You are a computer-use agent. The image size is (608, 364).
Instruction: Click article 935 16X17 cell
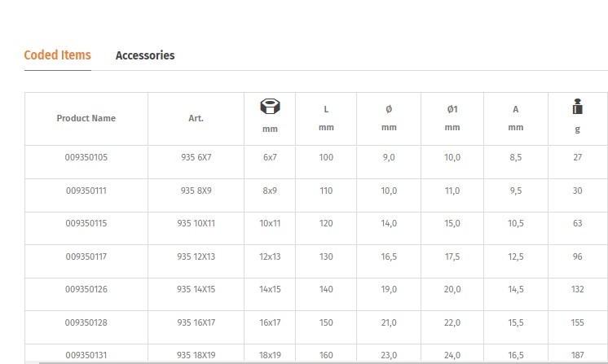tap(196, 322)
